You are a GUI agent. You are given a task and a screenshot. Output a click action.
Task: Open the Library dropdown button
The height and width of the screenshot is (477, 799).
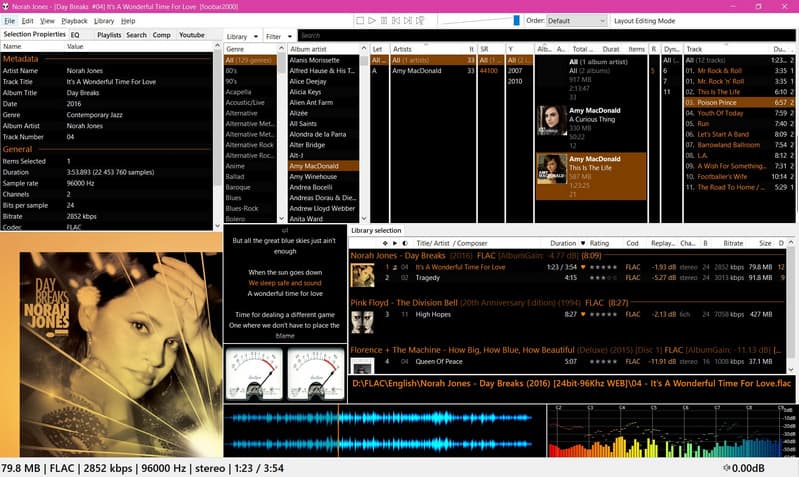pyautogui.click(x=241, y=36)
